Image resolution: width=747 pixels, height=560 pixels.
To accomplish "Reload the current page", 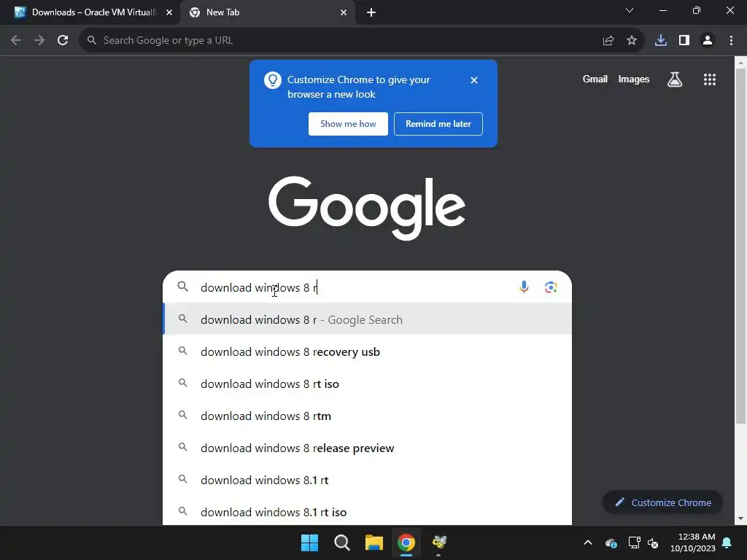I will coord(63,41).
